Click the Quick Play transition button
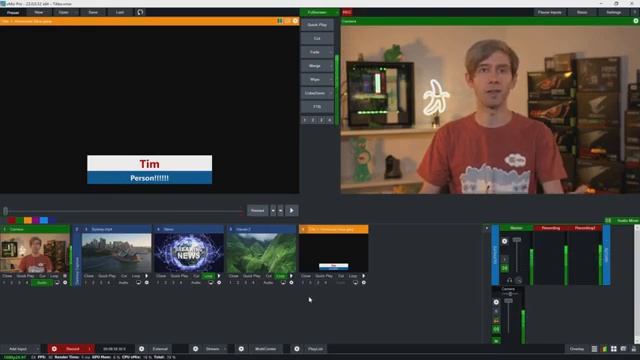 point(317,25)
